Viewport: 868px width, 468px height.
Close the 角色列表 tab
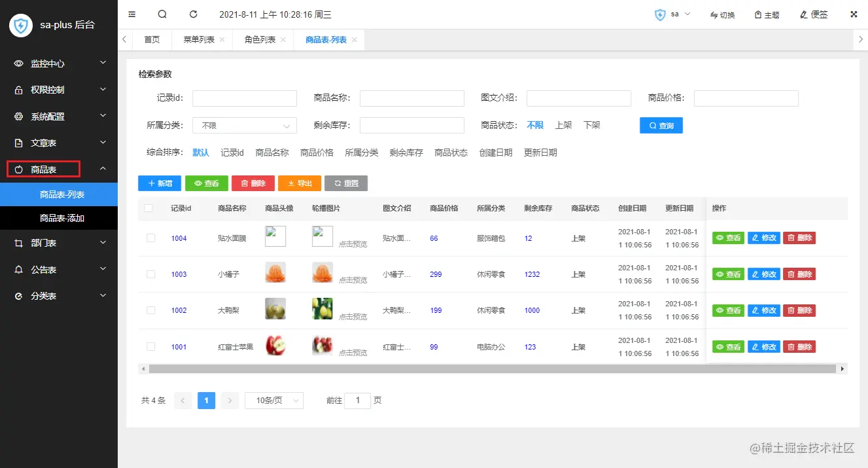pos(283,39)
